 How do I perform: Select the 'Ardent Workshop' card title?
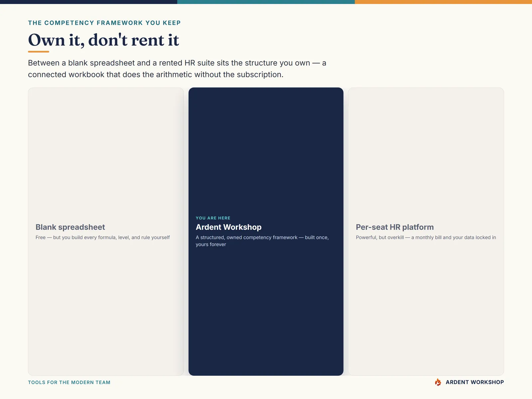[x=229, y=227]
